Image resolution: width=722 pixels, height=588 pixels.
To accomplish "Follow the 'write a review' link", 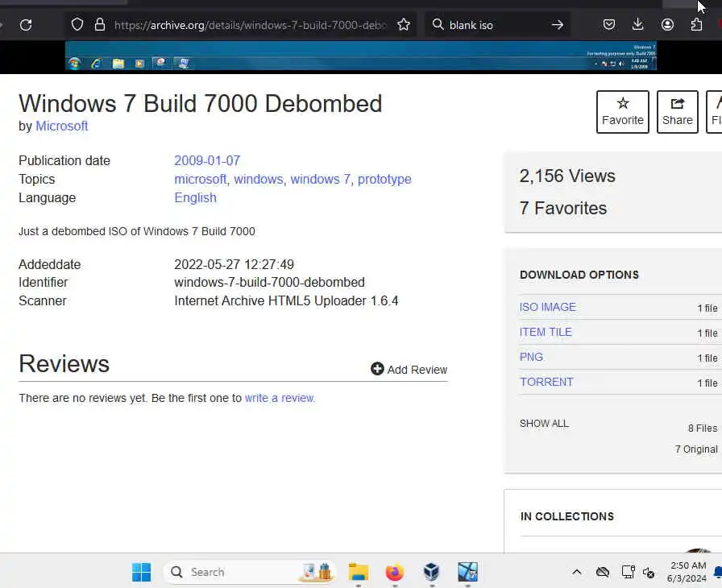I will [x=279, y=398].
